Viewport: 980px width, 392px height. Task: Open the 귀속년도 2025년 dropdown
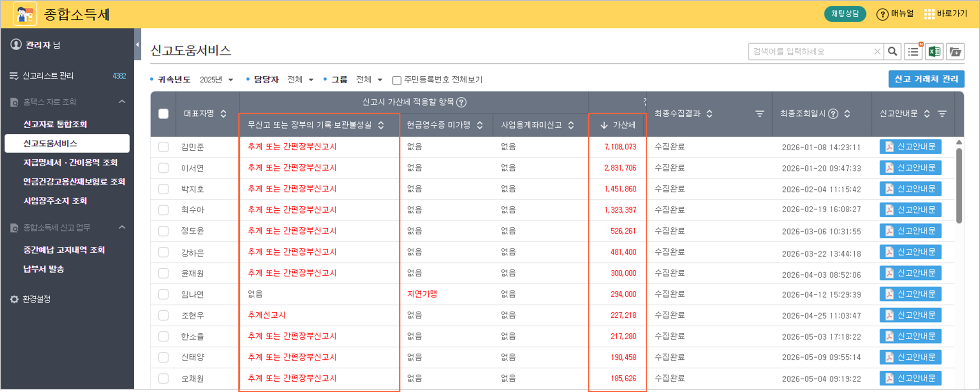(216, 80)
